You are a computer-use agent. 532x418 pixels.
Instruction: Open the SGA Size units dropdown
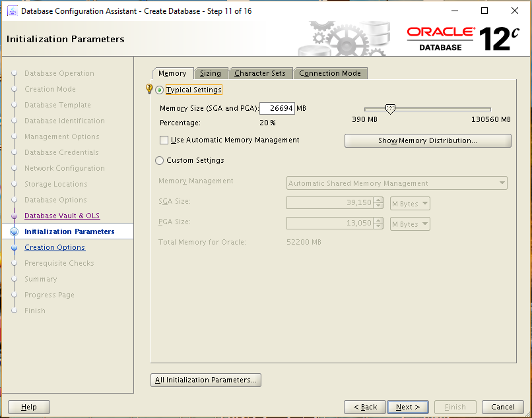pyautogui.click(x=409, y=204)
